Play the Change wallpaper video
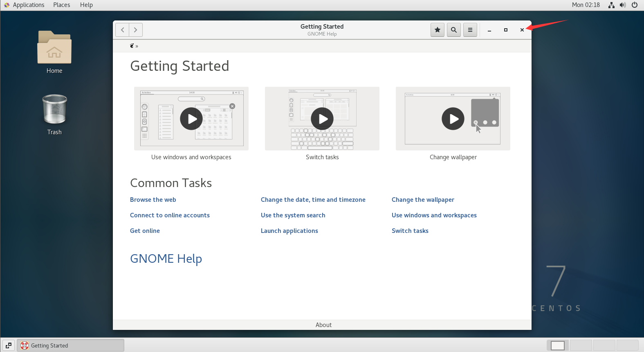This screenshot has width=644, height=352. coord(453,119)
